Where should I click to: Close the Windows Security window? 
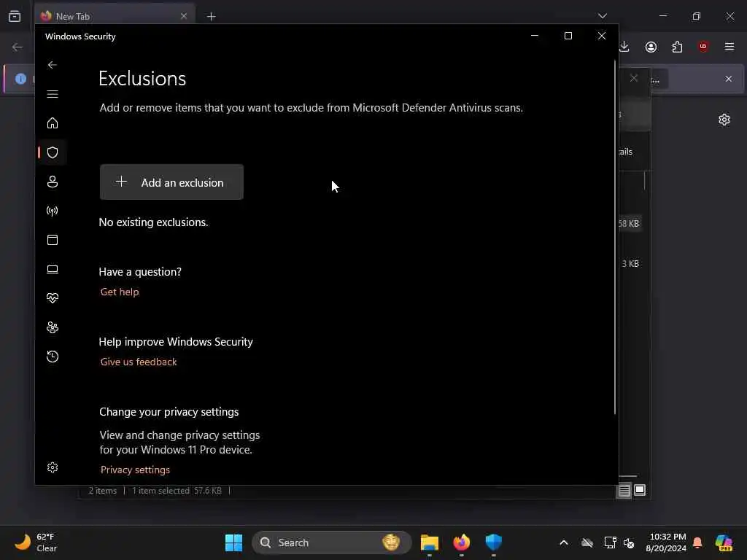(x=602, y=36)
